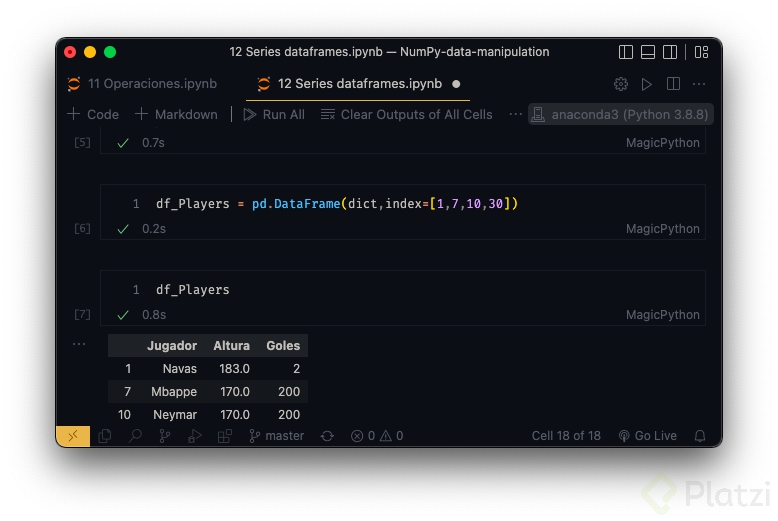Screen dimensions: 778x521
Task: Open output actions menu for df_Players table
Action: [x=79, y=345]
